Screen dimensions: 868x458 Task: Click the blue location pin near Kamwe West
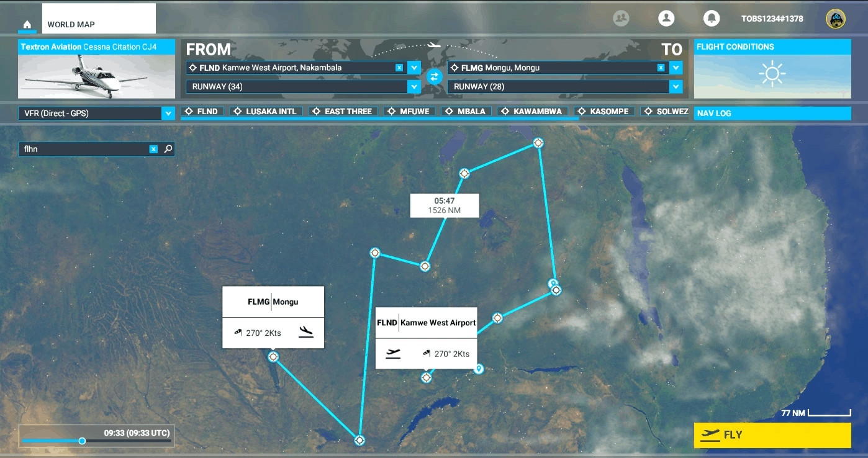(478, 369)
